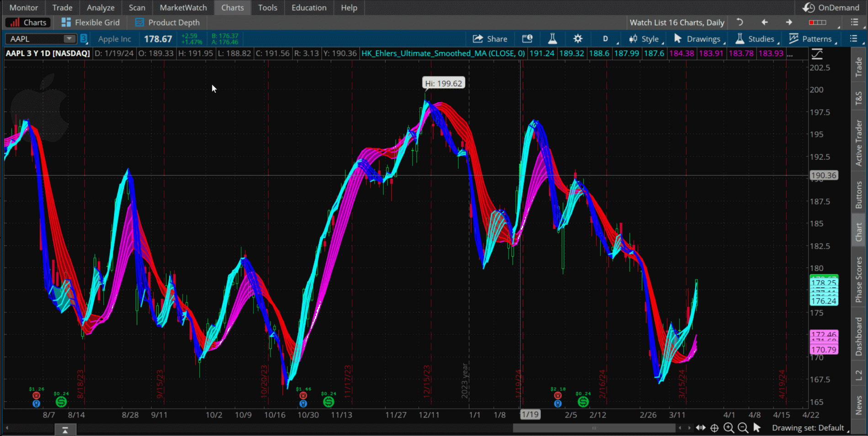Expand the AAPL symbol dropdown arrow
The height and width of the screenshot is (436, 868).
click(x=69, y=39)
